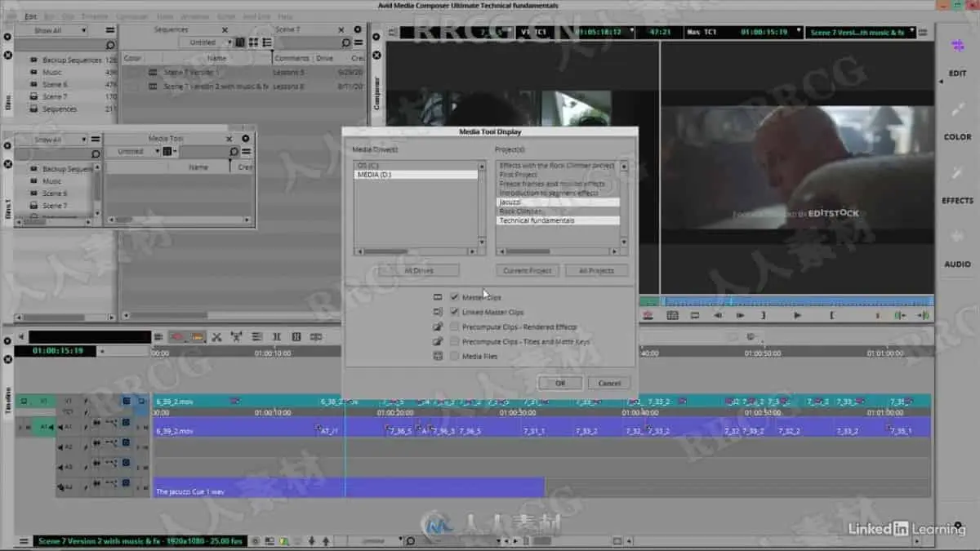Switch Sequences bin to script view icon
The width and height of the screenshot is (980, 551).
coord(267,42)
